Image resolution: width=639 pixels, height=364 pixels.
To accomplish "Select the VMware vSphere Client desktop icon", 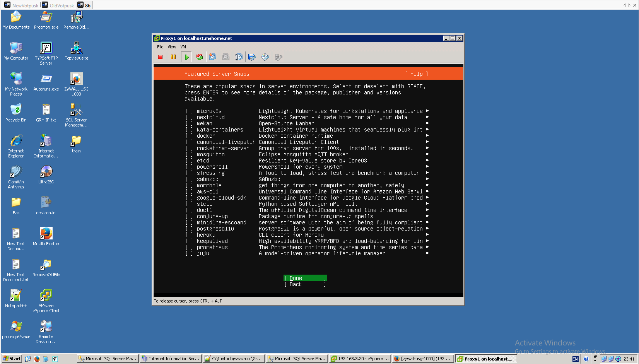I will tap(46, 301).
